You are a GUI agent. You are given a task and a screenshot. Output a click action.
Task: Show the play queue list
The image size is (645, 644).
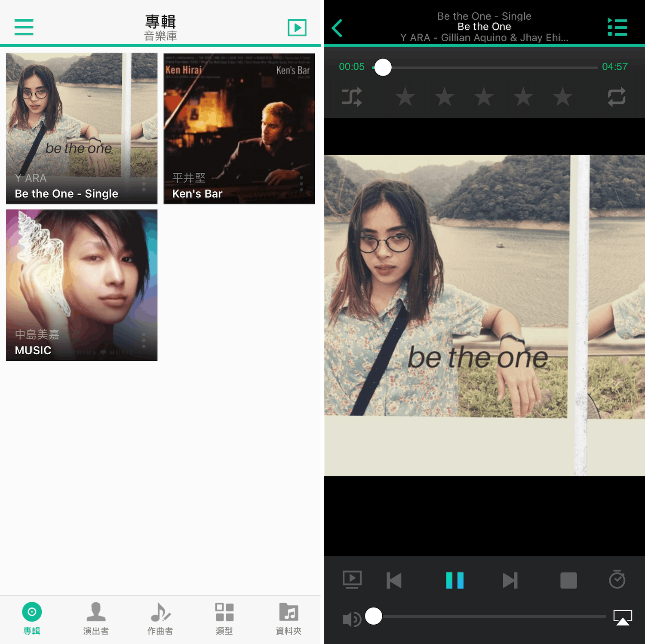617,27
